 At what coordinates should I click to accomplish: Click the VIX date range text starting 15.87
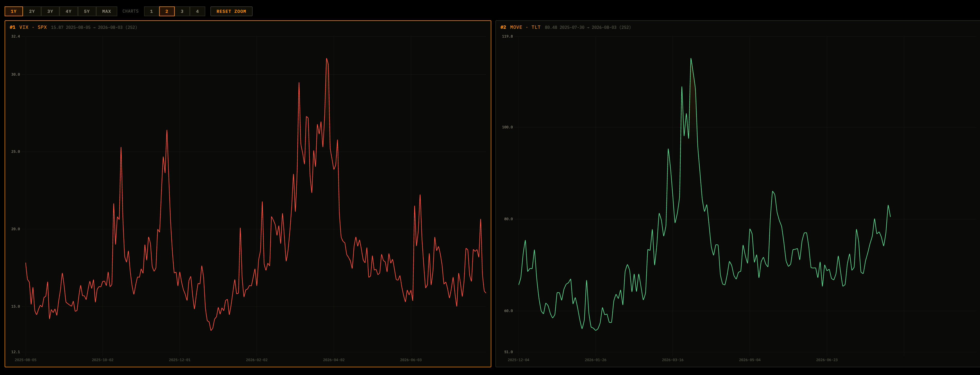coord(94,27)
